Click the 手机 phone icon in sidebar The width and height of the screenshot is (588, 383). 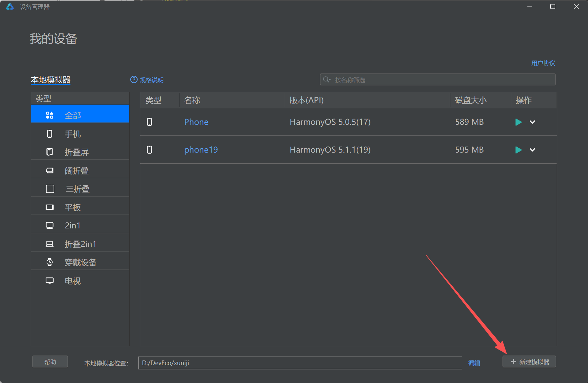point(50,134)
